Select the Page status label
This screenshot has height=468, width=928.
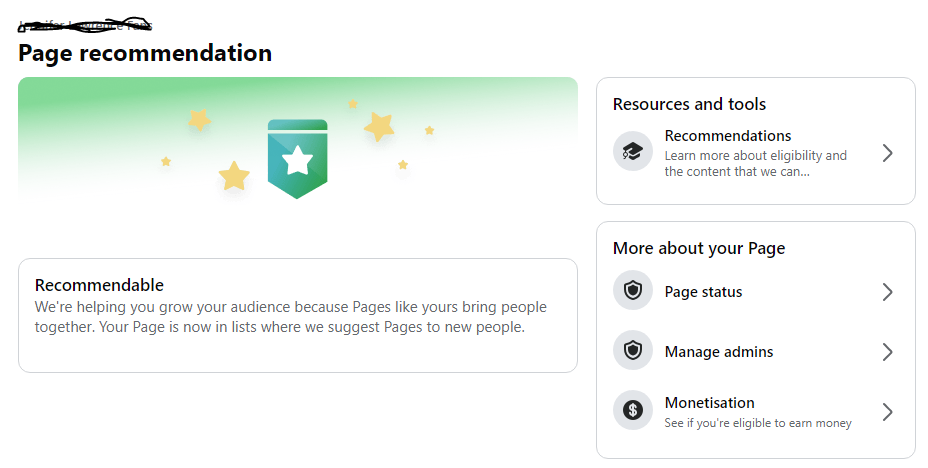pyautogui.click(x=703, y=292)
